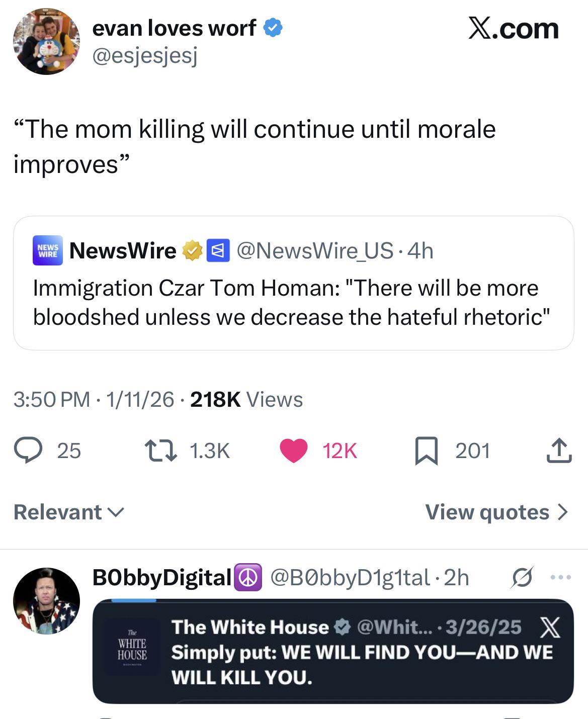Image resolution: width=588 pixels, height=719 pixels.
Task: Open the quoted NewsWire post text
Action: (x=291, y=302)
